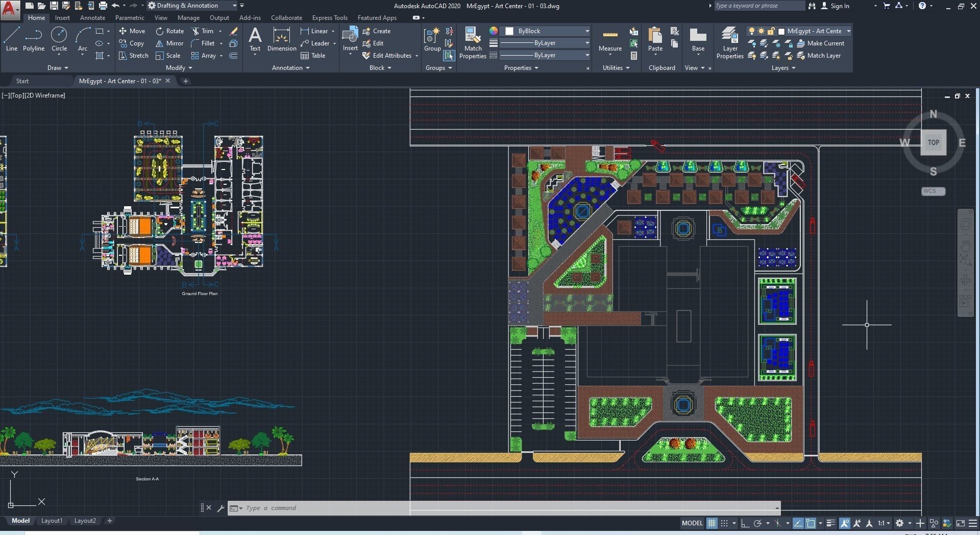Screen dimensions: 980x535
Task: Open Match Properties tool
Action: click(x=473, y=43)
